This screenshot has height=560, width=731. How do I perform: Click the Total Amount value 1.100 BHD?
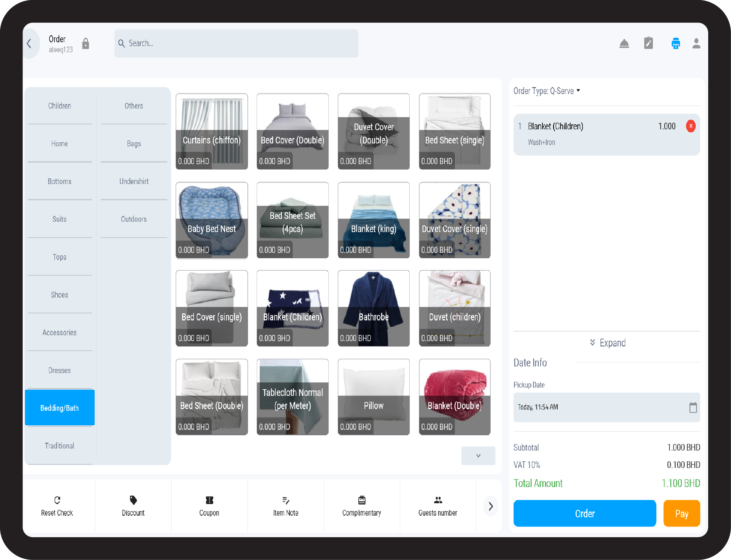pyautogui.click(x=681, y=483)
